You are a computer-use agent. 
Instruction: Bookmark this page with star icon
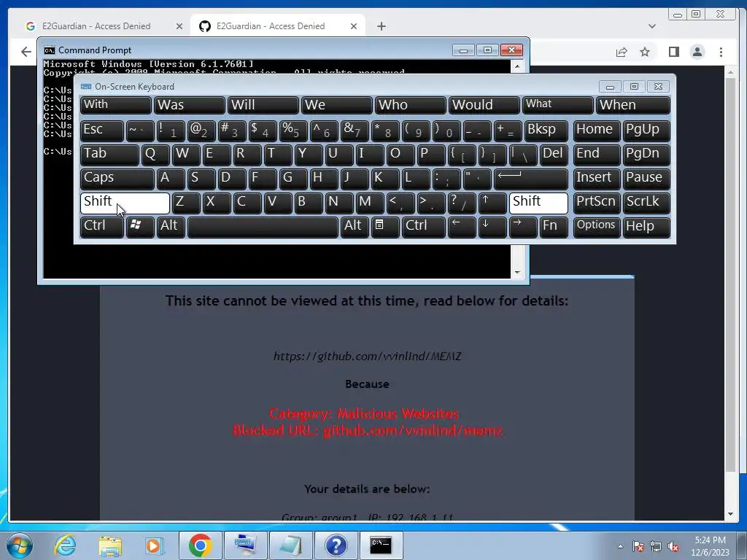point(645,52)
